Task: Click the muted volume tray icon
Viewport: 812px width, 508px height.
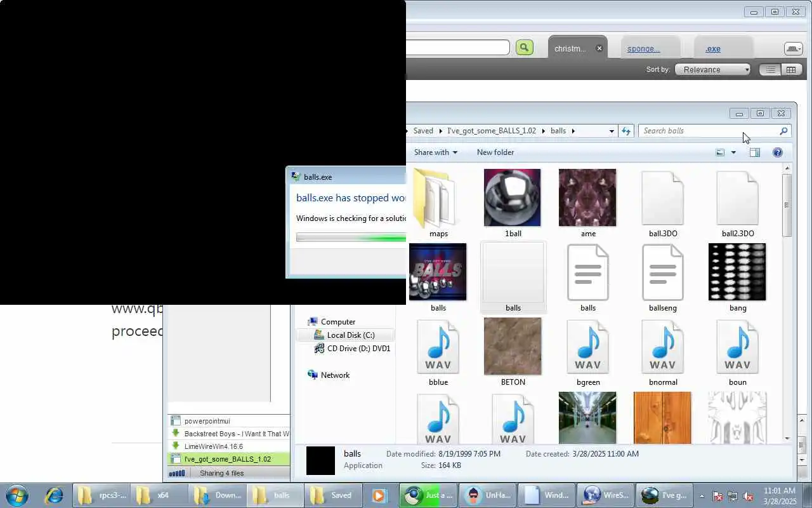Action: click(748, 496)
